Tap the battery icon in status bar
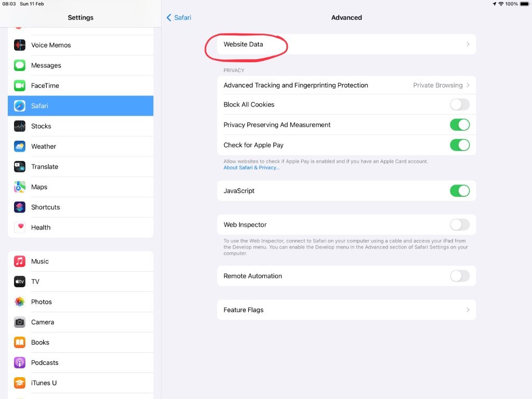The height and width of the screenshot is (399, 532). click(x=525, y=4)
